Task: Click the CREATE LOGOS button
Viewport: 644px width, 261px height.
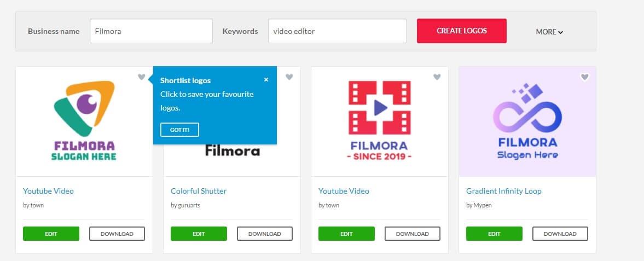Action: 462,31
